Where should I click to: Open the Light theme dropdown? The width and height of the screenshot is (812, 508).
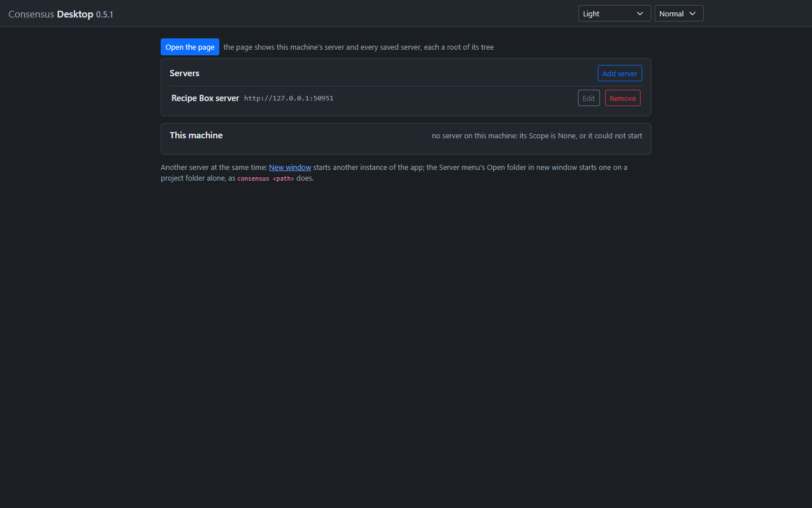coord(615,14)
